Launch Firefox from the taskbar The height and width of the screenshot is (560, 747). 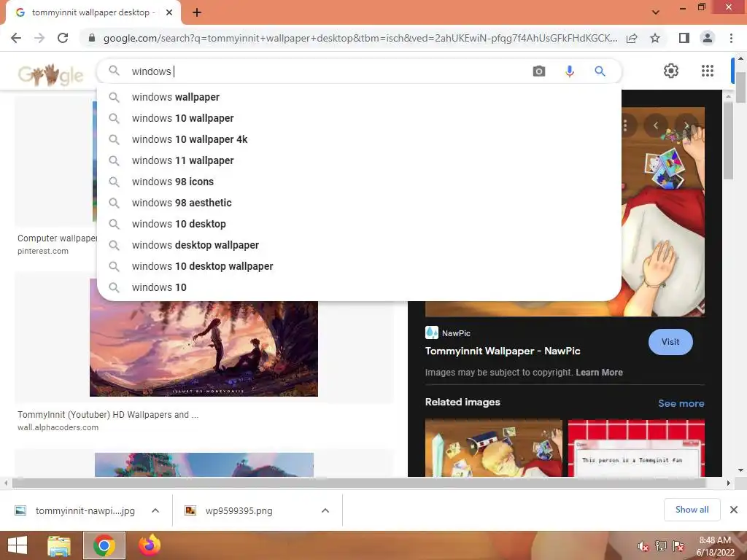tap(149, 545)
